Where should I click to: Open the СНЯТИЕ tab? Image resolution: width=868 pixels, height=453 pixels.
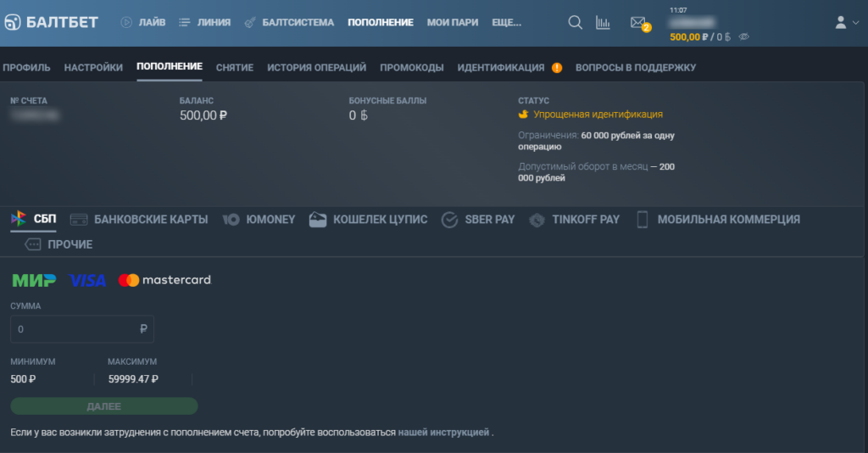[x=235, y=68]
